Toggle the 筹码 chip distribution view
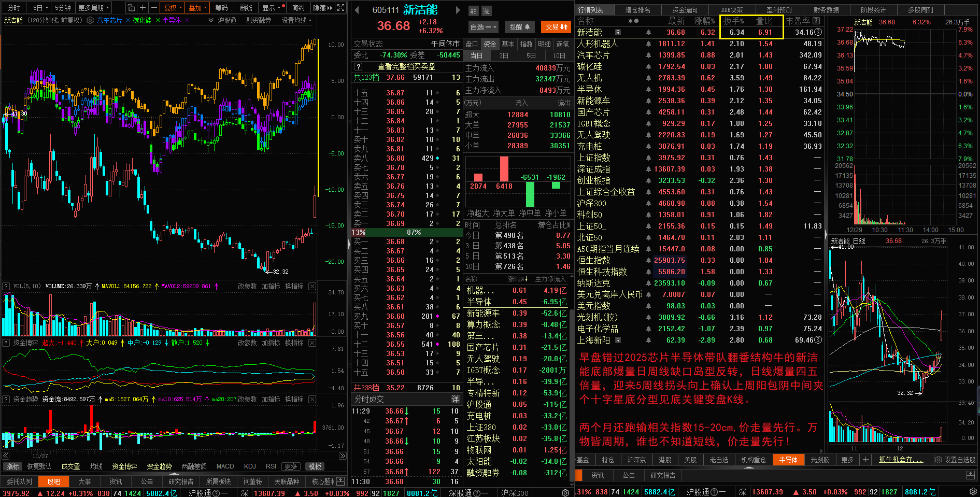 click(221, 8)
